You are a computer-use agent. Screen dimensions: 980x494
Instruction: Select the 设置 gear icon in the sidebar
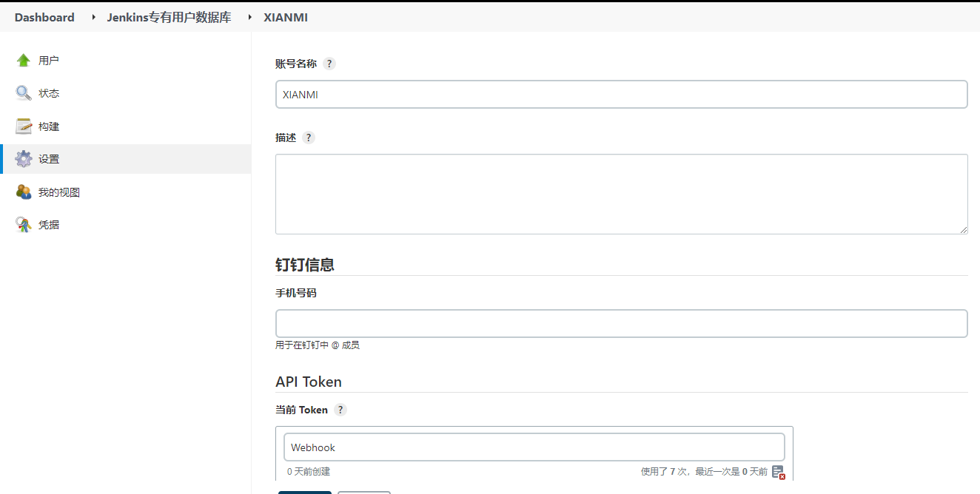[24, 159]
